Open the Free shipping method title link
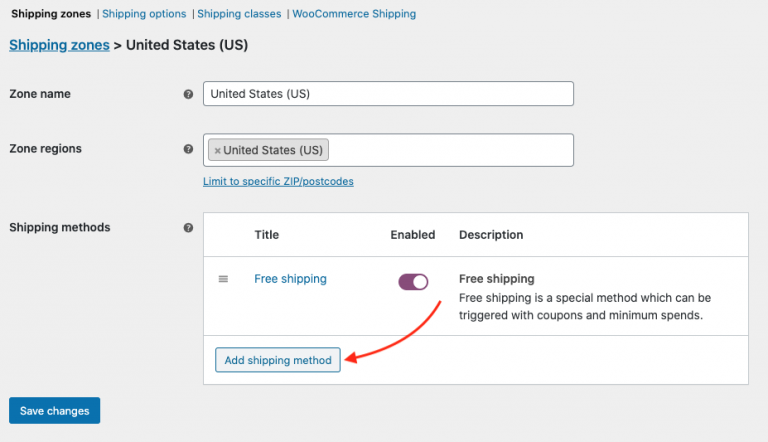Screen dimensions: 768x442 (290, 279)
